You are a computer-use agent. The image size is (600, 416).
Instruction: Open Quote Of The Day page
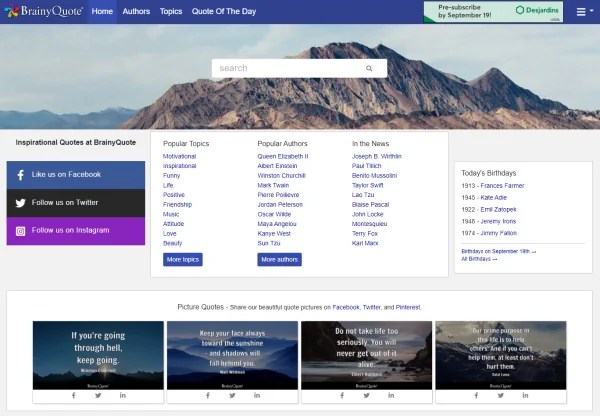pos(224,11)
